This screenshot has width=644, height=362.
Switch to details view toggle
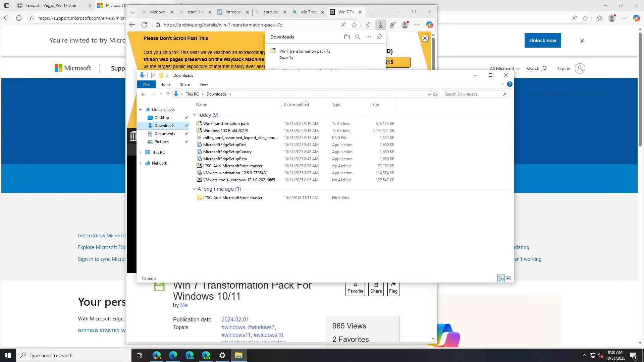[501, 278]
